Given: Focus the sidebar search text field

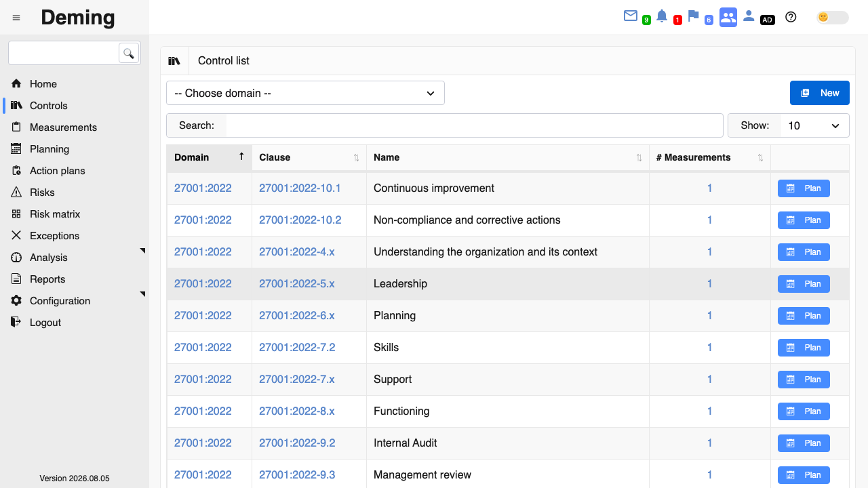Looking at the screenshot, I should tap(64, 53).
